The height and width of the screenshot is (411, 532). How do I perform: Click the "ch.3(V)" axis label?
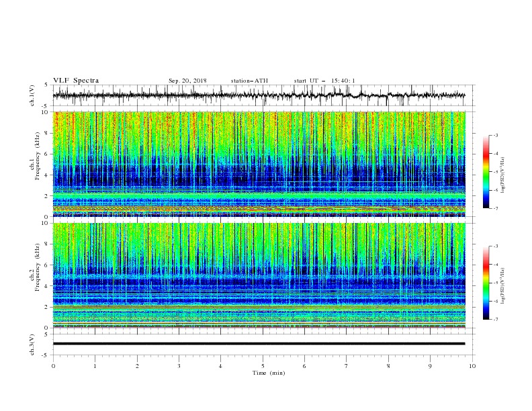point(32,345)
